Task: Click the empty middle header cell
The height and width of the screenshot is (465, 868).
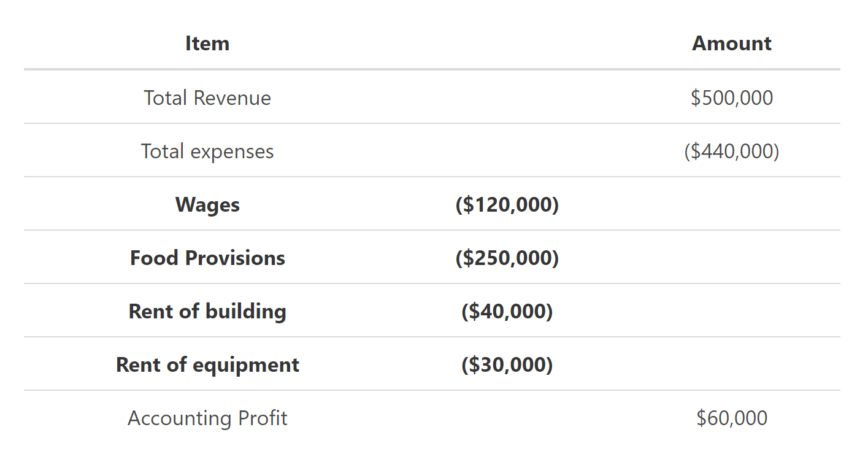Action: pos(507,44)
